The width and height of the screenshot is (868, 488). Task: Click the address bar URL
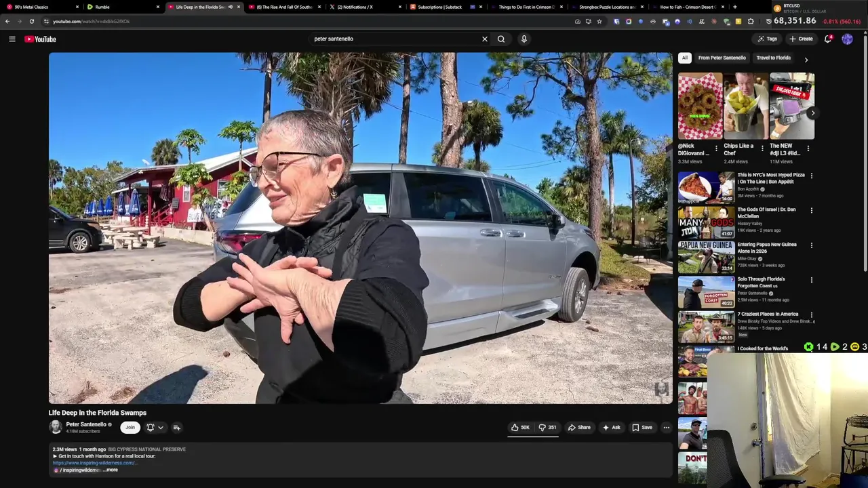tap(91, 21)
